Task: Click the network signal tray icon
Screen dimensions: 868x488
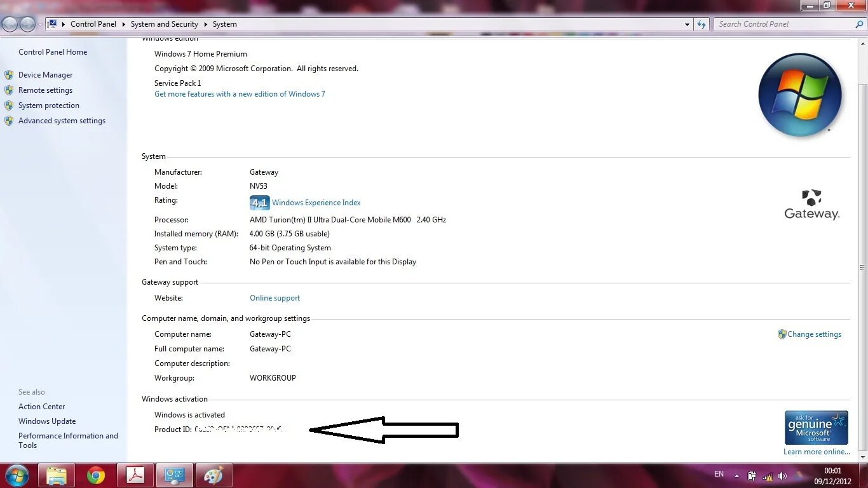Action: (767, 475)
